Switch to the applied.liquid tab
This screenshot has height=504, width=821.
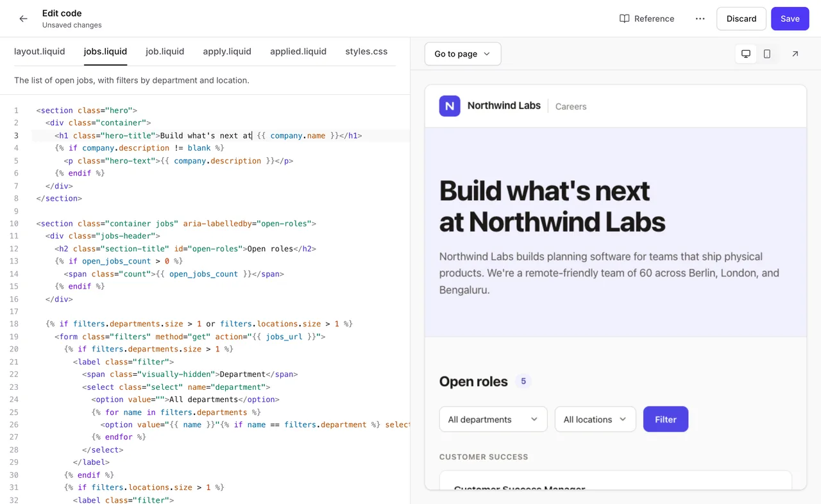(298, 51)
